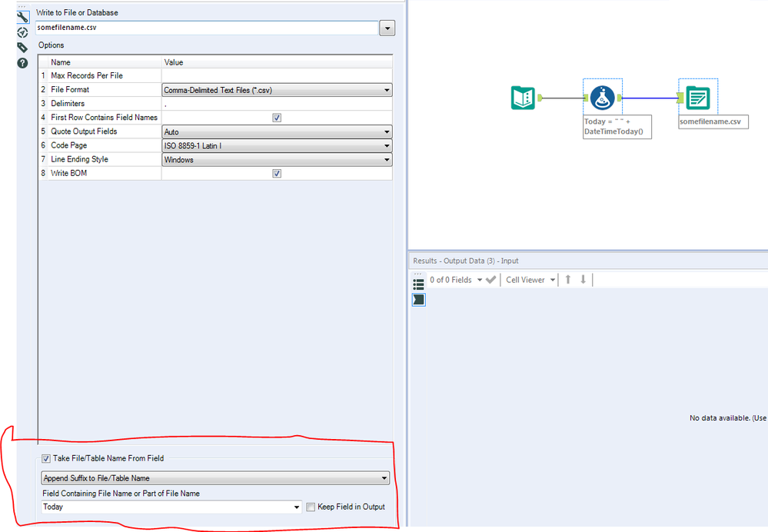This screenshot has width=768, height=532.
Task: Open the Cell Viewer dropdown
Action: (x=553, y=280)
